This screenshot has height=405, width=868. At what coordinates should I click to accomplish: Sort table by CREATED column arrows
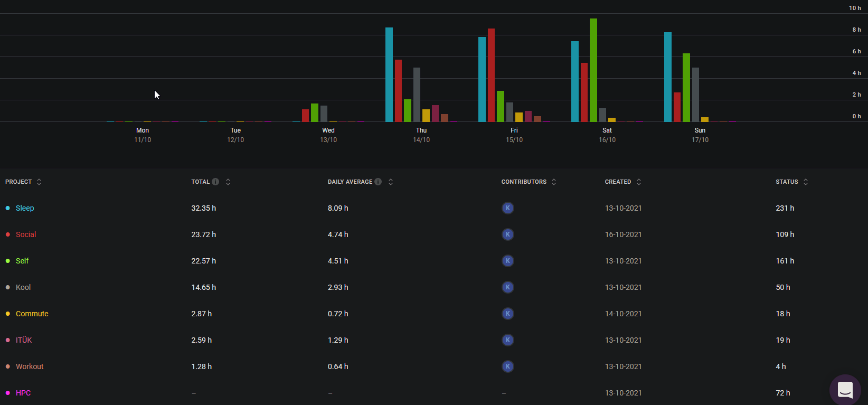[x=639, y=182]
